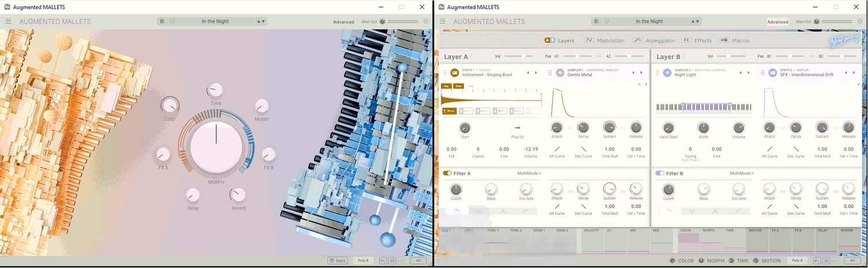Select previous sound for Gentle Metal
Screen dimensions: 868x268
click(x=633, y=72)
